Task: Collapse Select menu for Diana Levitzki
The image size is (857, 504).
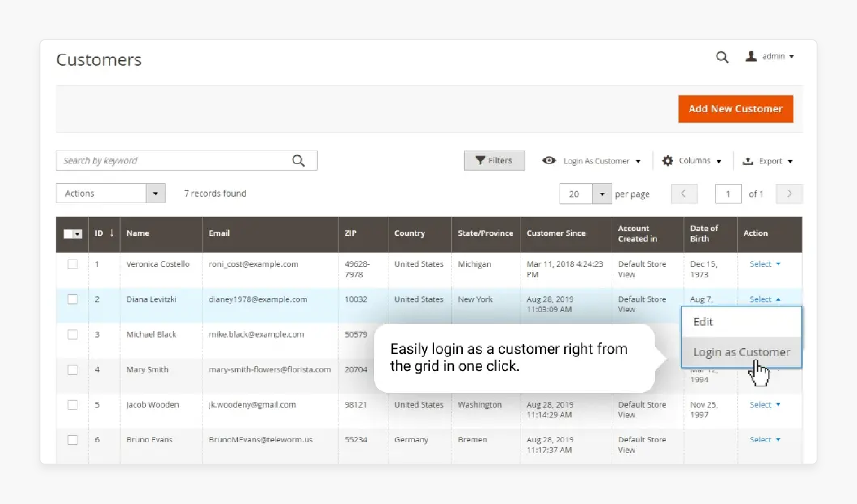Action: tap(765, 299)
